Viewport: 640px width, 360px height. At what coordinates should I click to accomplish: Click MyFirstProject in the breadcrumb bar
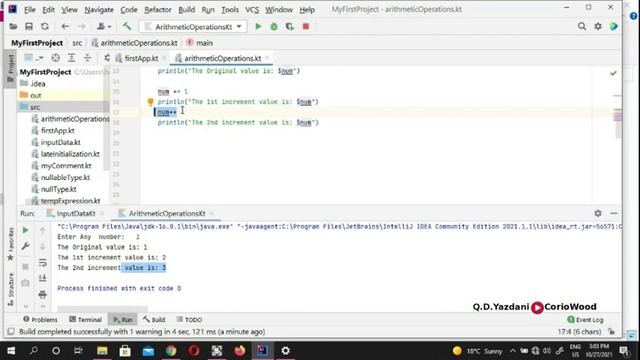pos(37,43)
